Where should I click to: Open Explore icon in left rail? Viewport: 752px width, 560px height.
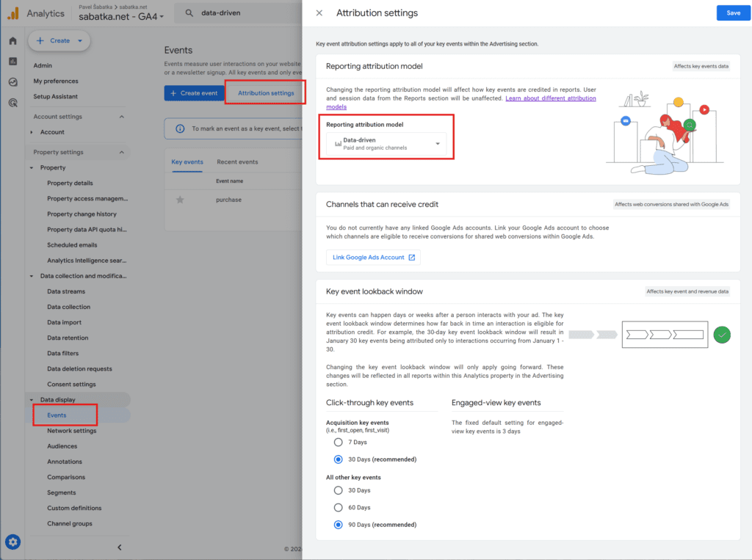[12, 82]
